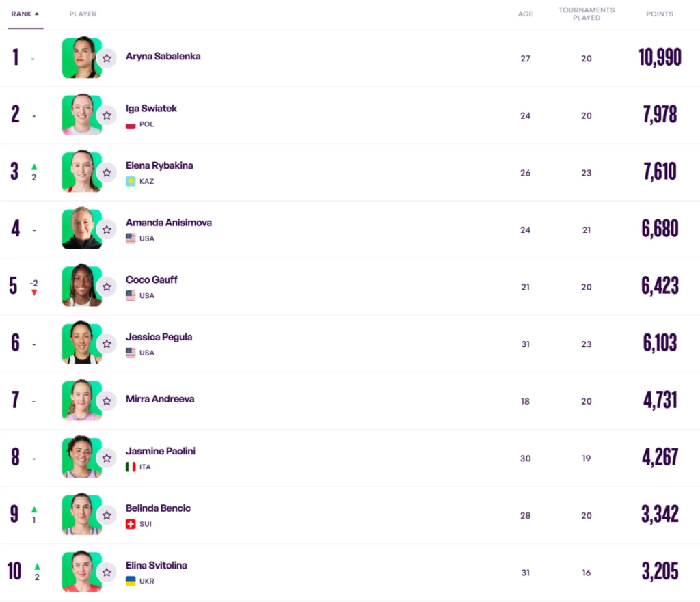The image size is (700, 602).
Task: Tap the star icon for Mirra Andreeva
Action: (x=107, y=401)
